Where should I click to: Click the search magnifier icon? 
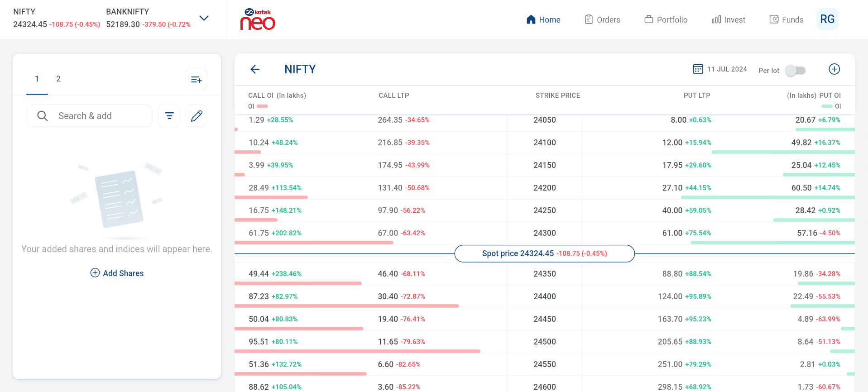(x=43, y=116)
